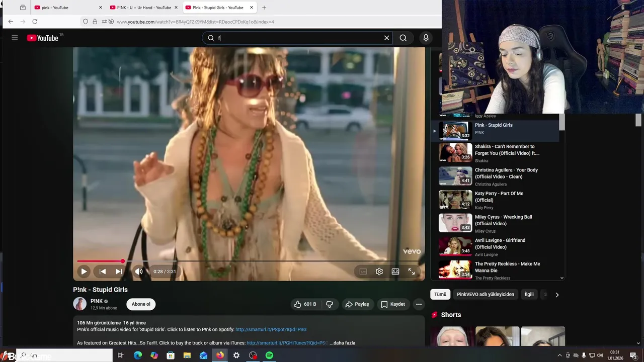Go to the YouTube home logo

(x=43, y=38)
